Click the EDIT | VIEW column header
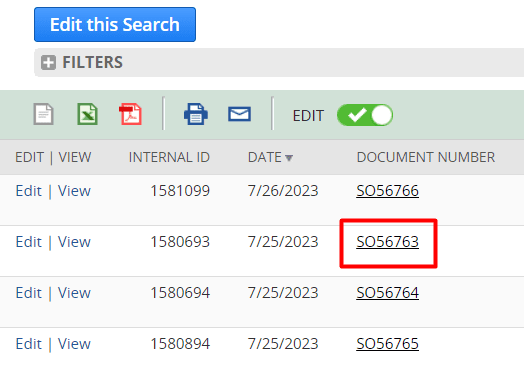 (53, 157)
